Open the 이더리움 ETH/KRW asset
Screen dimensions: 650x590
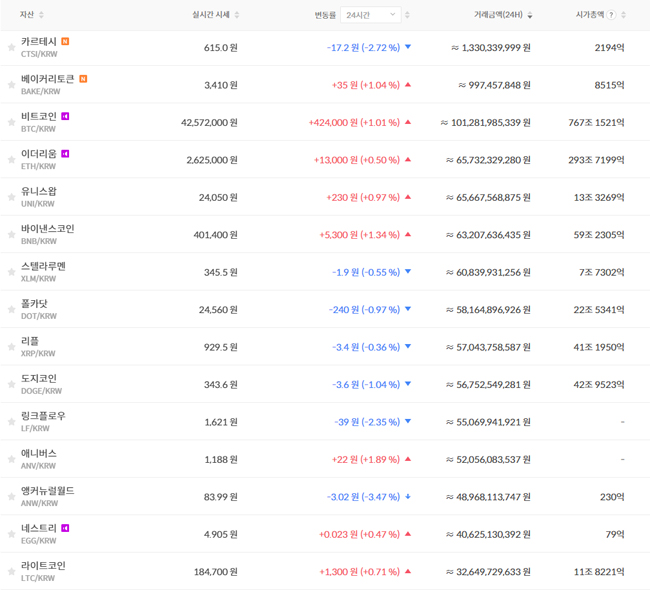click(39, 160)
